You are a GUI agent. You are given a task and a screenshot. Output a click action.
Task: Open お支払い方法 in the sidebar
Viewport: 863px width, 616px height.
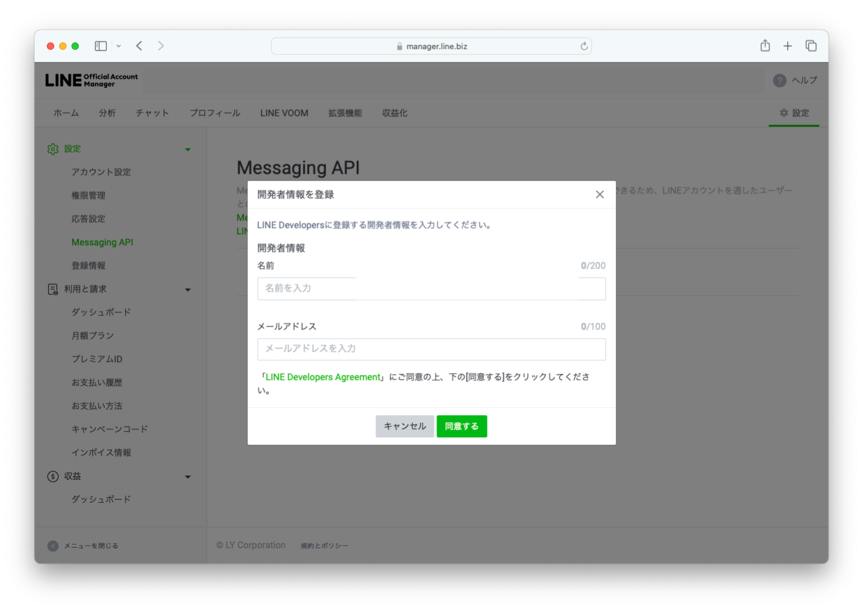[97, 407]
